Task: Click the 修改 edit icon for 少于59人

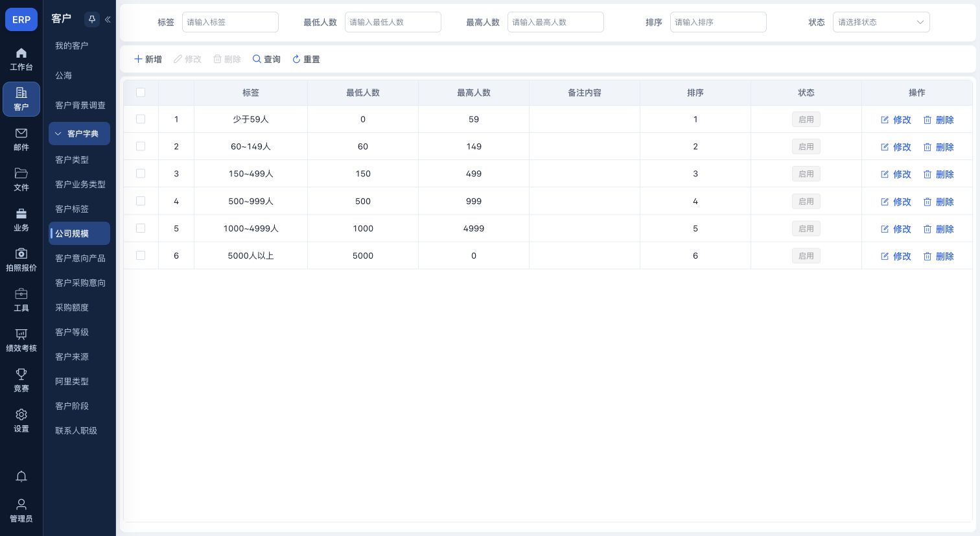Action: (885, 120)
